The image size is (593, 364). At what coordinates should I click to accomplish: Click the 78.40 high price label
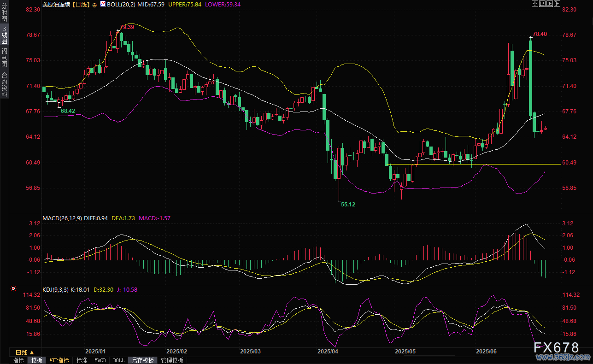(540, 34)
